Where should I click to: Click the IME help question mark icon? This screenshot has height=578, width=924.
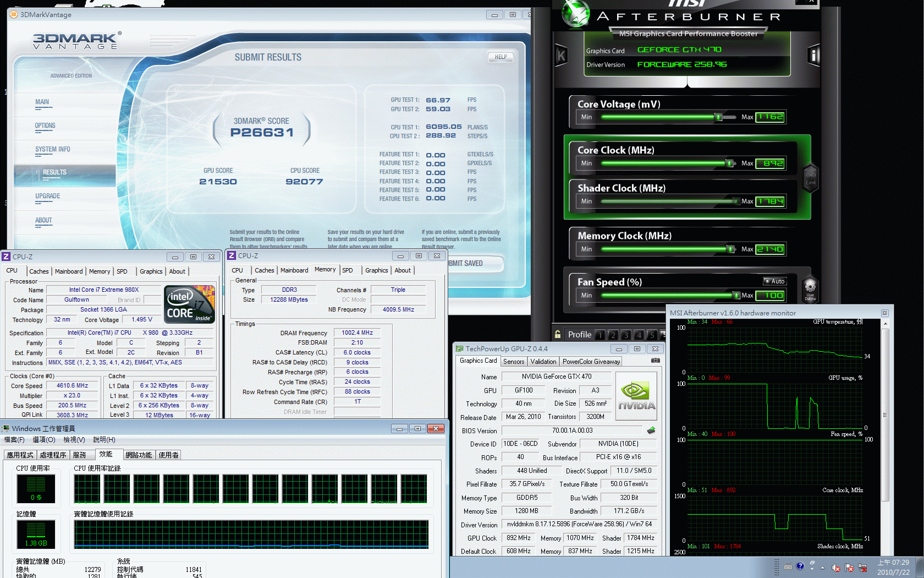pos(800,566)
